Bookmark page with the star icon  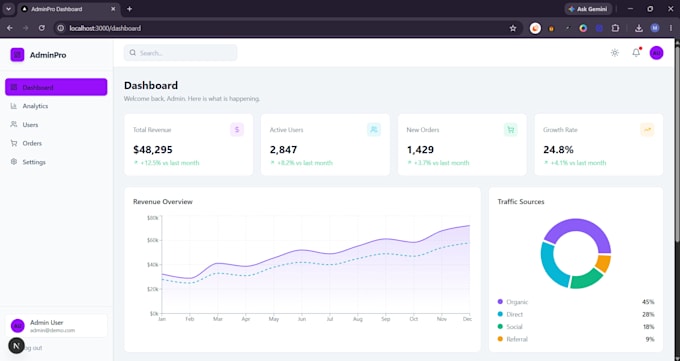pos(513,28)
